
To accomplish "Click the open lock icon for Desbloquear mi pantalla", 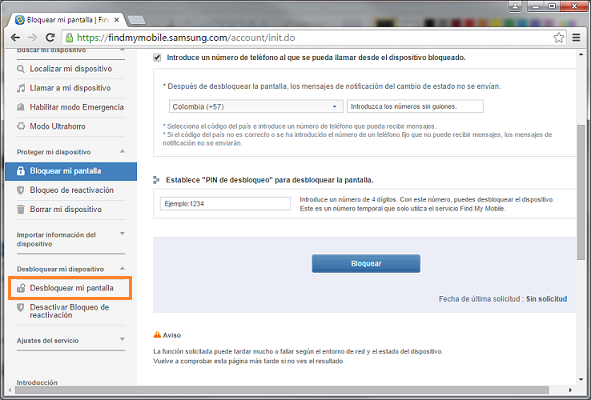I will pos(21,288).
